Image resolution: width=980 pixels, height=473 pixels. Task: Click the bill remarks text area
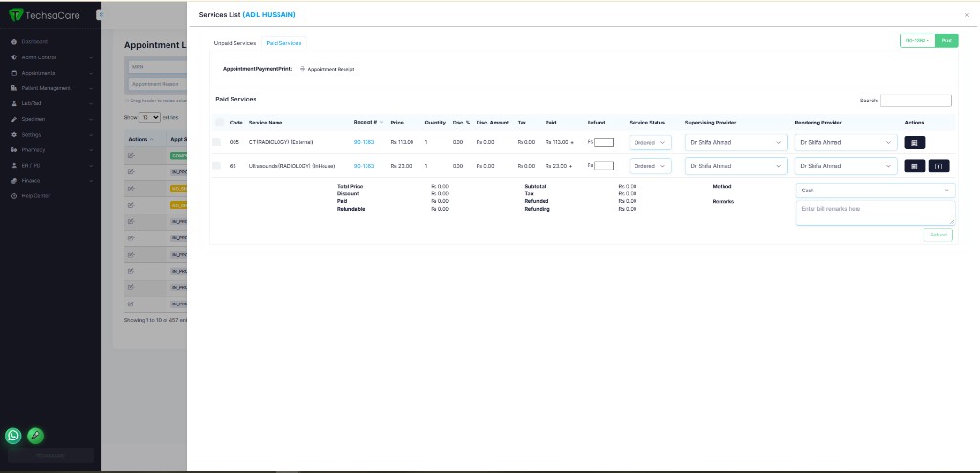[x=875, y=213]
